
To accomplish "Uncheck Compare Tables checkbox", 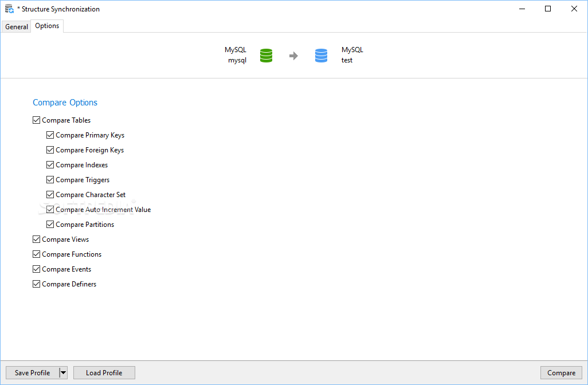I will coord(36,120).
